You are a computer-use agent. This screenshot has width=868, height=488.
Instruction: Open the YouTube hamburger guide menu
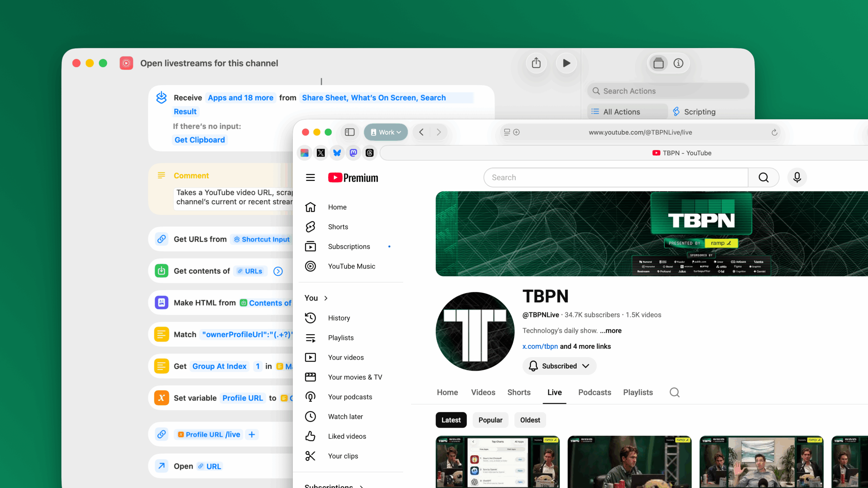(310, 178)
